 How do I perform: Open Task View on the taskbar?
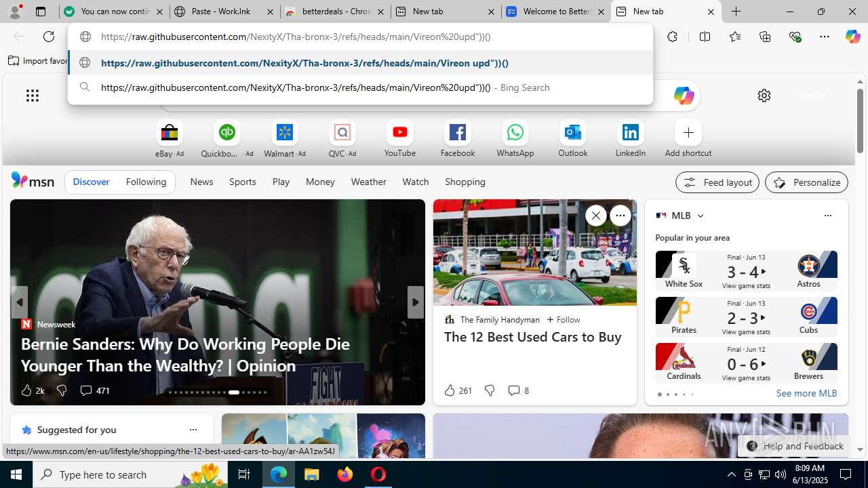click(x=244, y=474)
